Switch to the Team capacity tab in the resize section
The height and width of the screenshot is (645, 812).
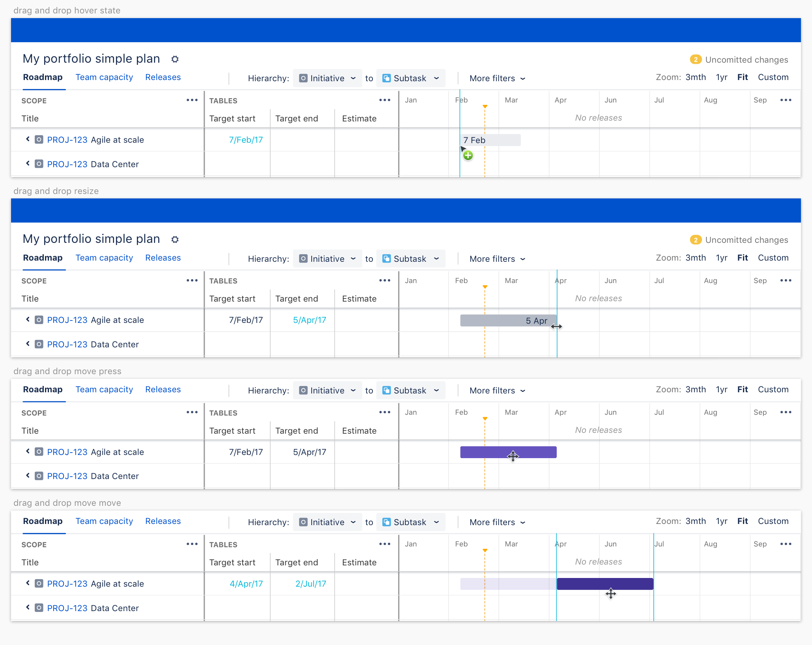tap(104, 258)
